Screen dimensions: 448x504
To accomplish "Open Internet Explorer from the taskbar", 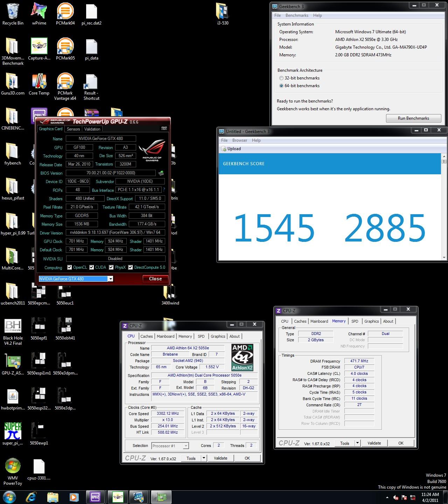I will click(x=31, y=497).
